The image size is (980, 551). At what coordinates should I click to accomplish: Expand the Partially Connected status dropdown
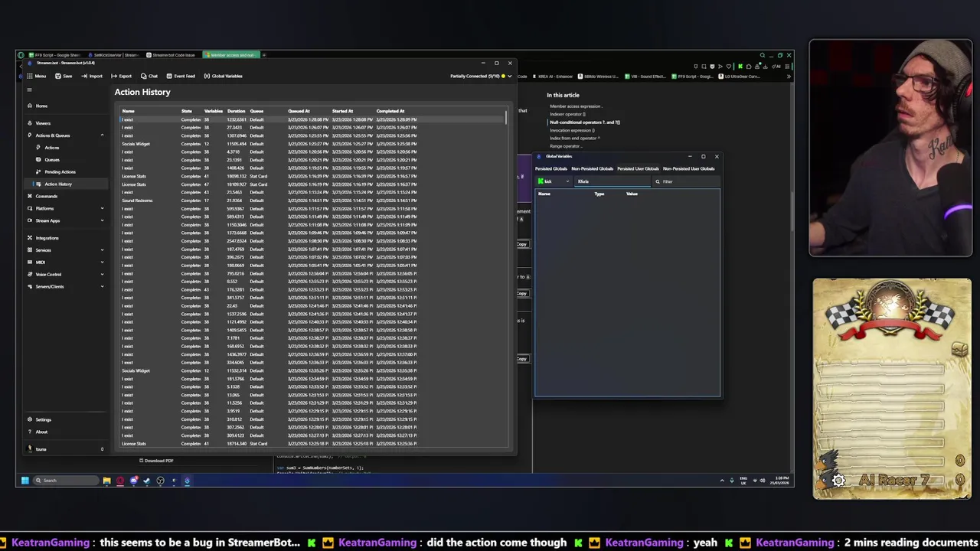[x=481, y=76]
